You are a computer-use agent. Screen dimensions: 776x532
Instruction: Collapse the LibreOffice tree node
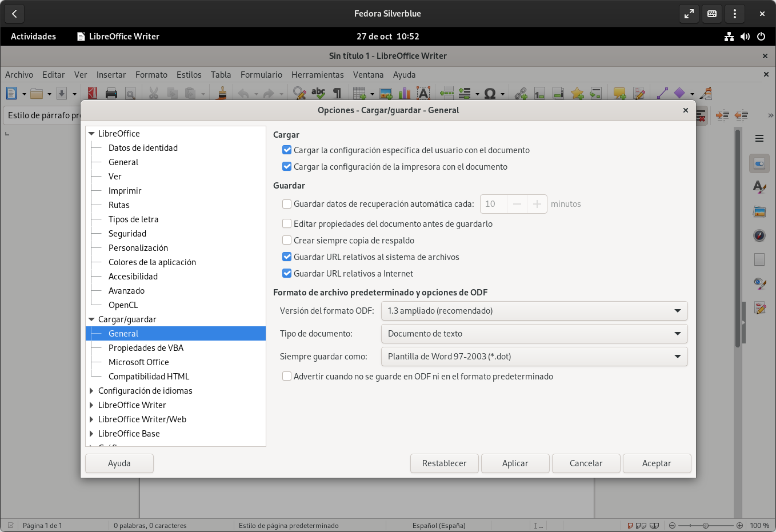pos(91,134)
